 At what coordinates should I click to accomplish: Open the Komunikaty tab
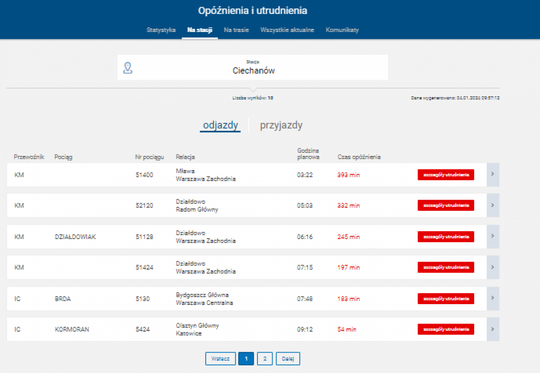(342, 30)
